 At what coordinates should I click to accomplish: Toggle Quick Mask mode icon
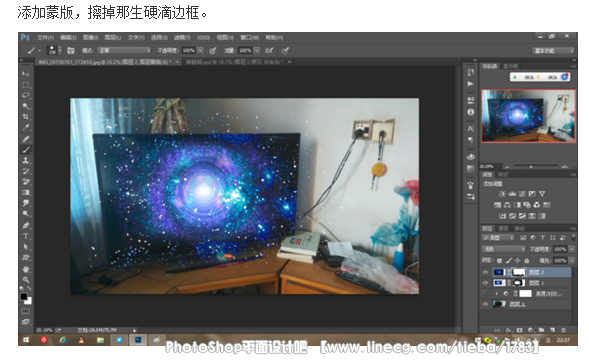click(x=26, y=311)
